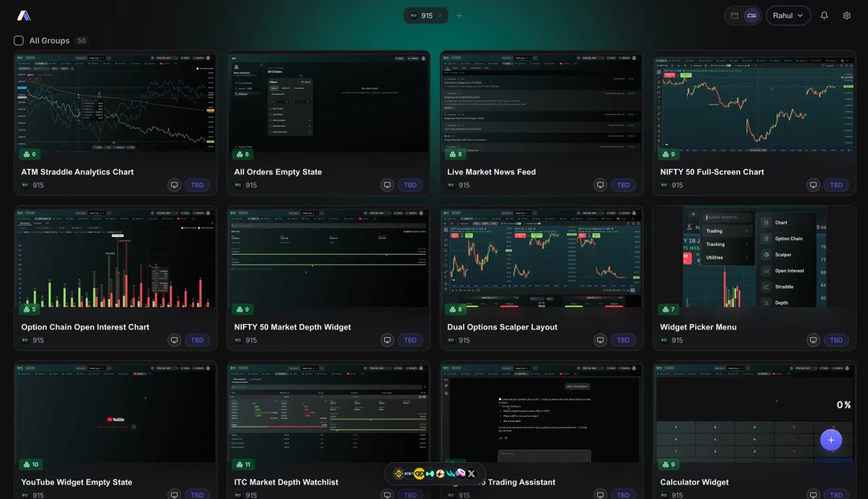
Task: Tick the All Groups checkbox
Action: tap(18, 40)
